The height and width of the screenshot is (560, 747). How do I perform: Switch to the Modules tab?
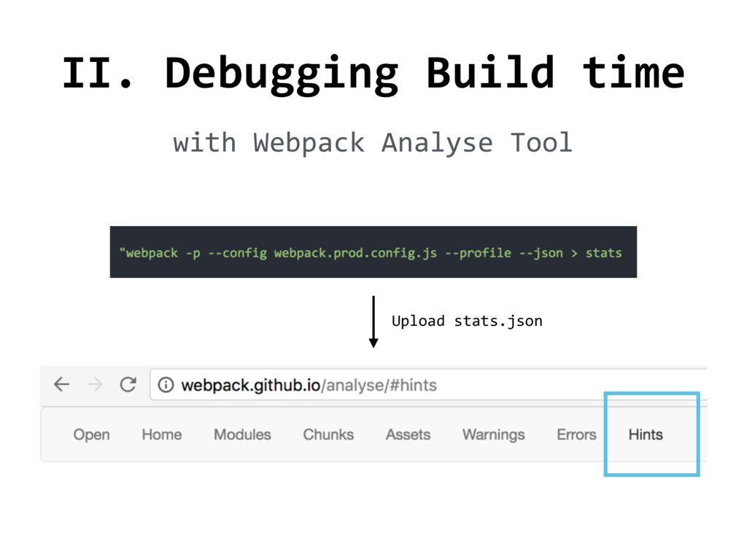(x=242, y=435)
